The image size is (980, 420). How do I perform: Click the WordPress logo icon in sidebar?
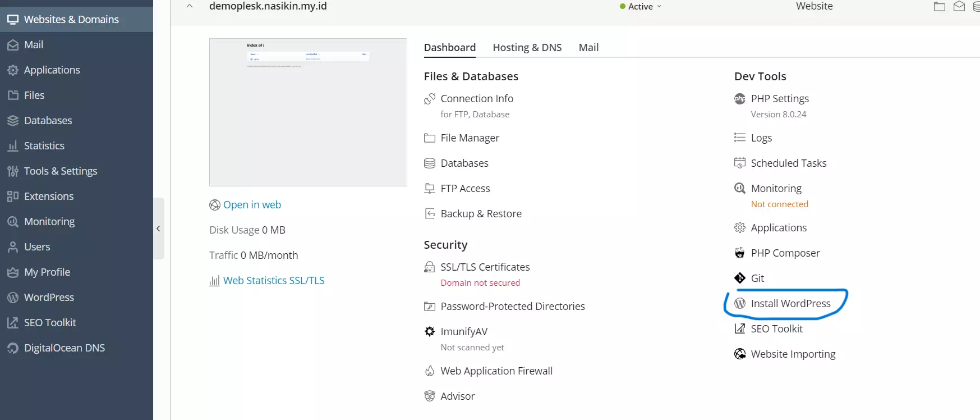[x=13, y=298]
